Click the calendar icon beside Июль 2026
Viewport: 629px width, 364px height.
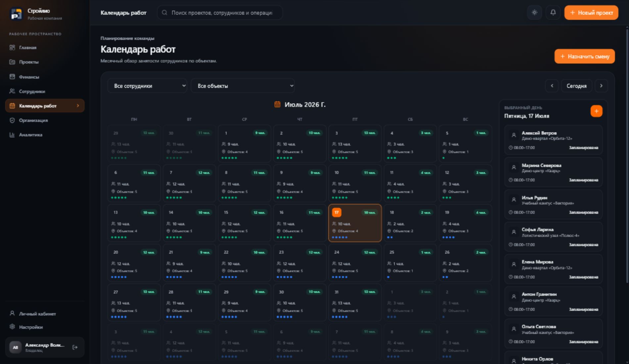277,105
